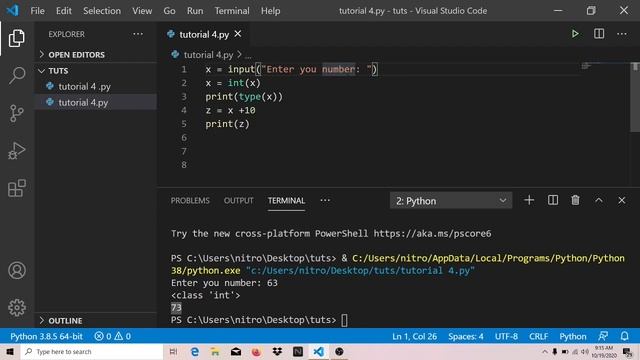
Task: Open Microsoft Edge from the taskbar
Action: [x=195, y=352]
